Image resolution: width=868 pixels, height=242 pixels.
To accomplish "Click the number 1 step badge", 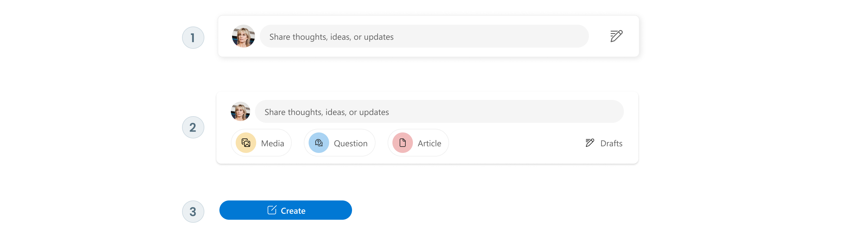I will [193, 38].
